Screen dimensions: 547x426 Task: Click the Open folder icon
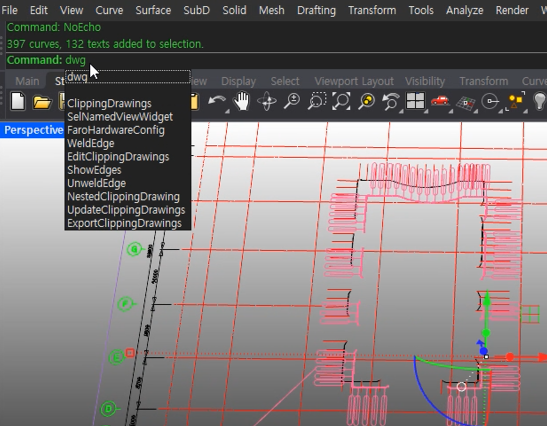(42, 102)
